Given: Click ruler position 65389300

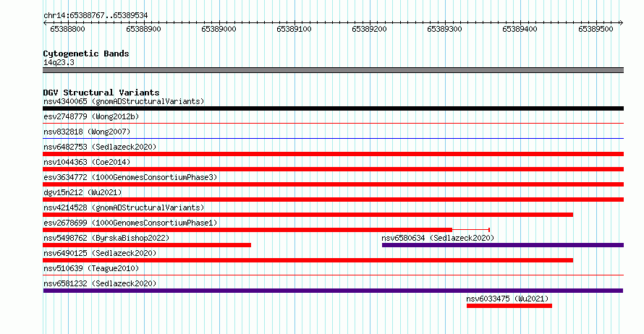Looking at the screenshot, I should click(444, 29).
